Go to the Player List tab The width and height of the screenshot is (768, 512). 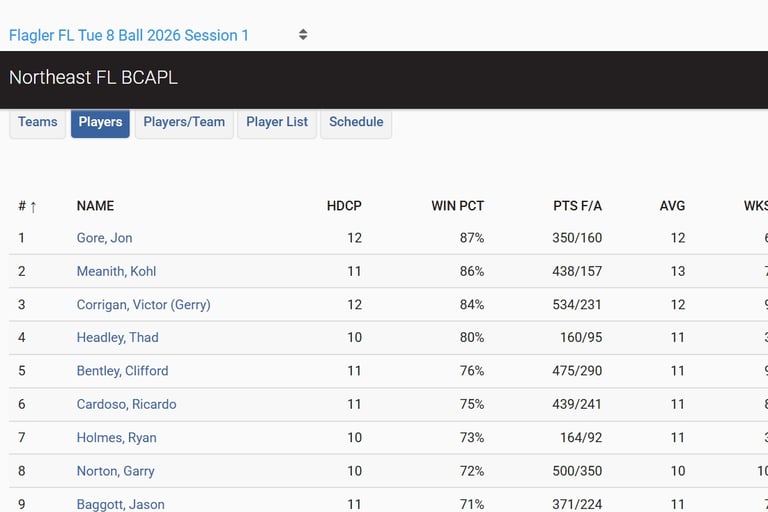pos(277,122)
